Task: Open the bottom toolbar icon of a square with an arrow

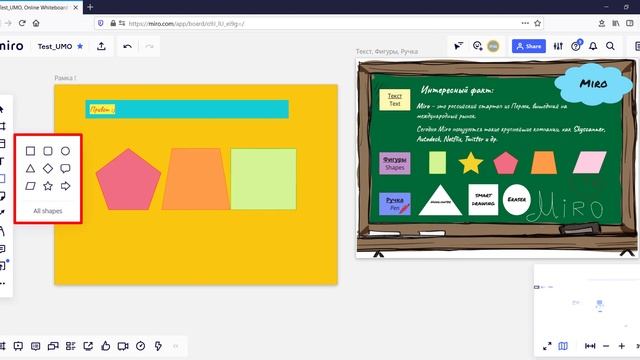Action: pyautogui.click(x=88, y=346)
